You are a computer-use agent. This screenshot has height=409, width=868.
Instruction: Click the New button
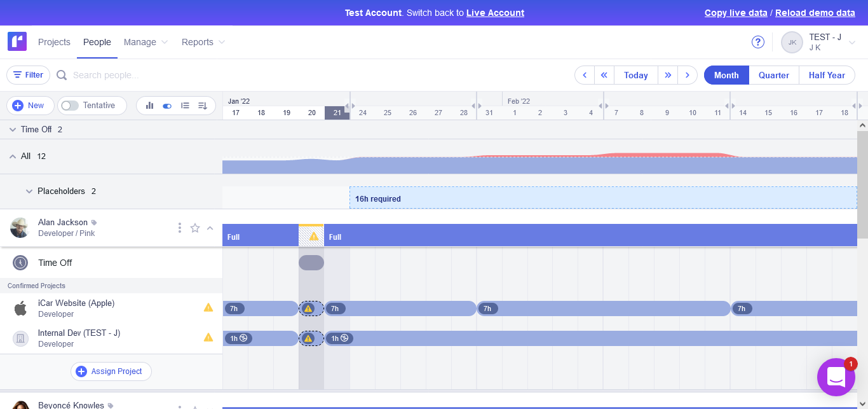(31, 106)
